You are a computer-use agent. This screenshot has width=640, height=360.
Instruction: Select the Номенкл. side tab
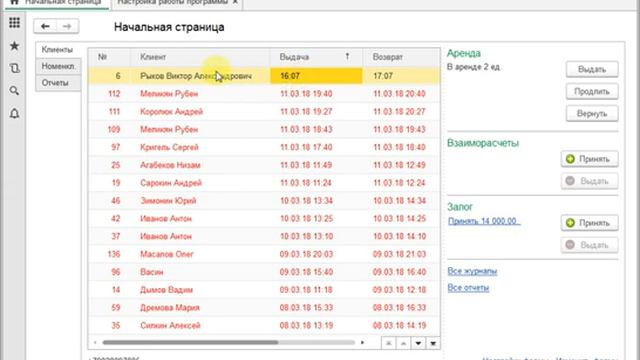click(58, 66)
